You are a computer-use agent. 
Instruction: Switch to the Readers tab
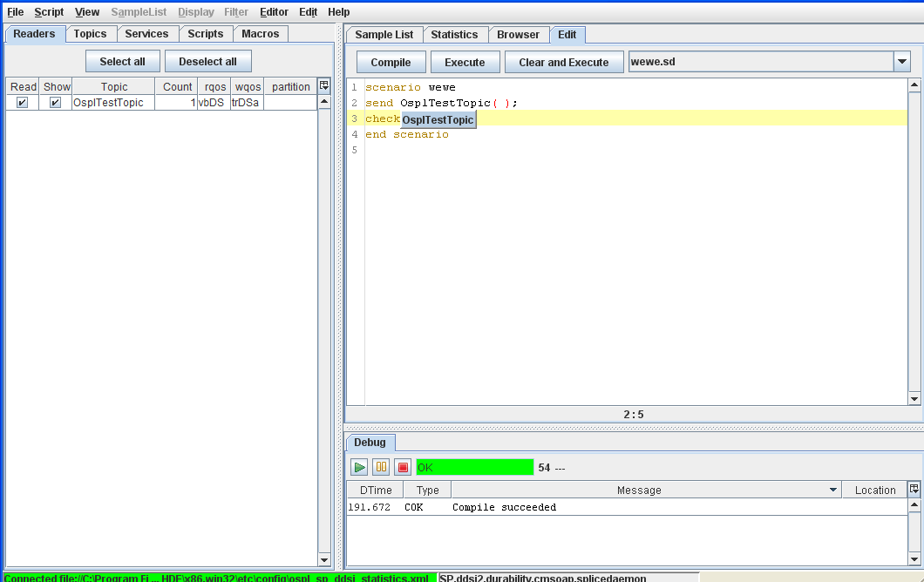click(x=34, y=34)
